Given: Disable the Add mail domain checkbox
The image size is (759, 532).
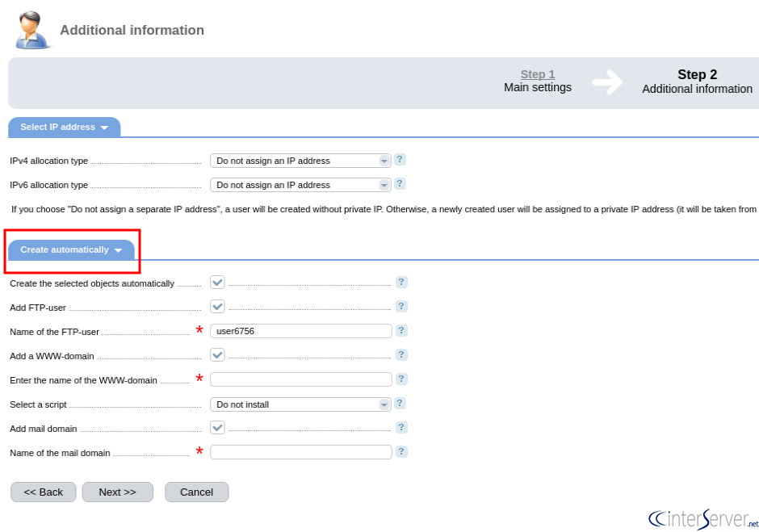Looking at the screenshot, I should point(217,427).
